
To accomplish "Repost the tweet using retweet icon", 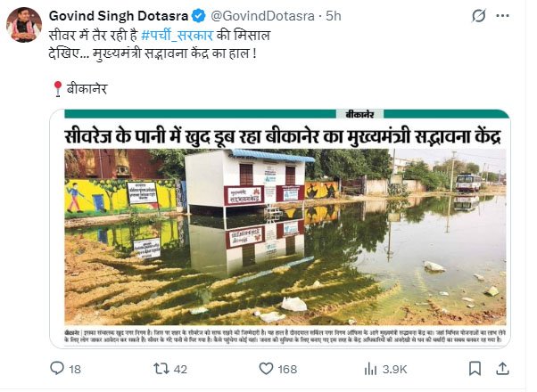I will 161,368.
